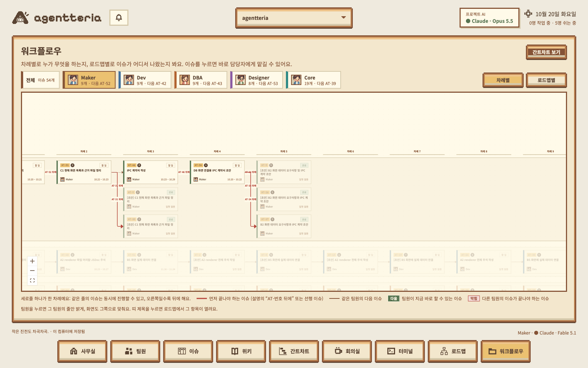
Task: Open the notification bell
Action: click(119, 18)
